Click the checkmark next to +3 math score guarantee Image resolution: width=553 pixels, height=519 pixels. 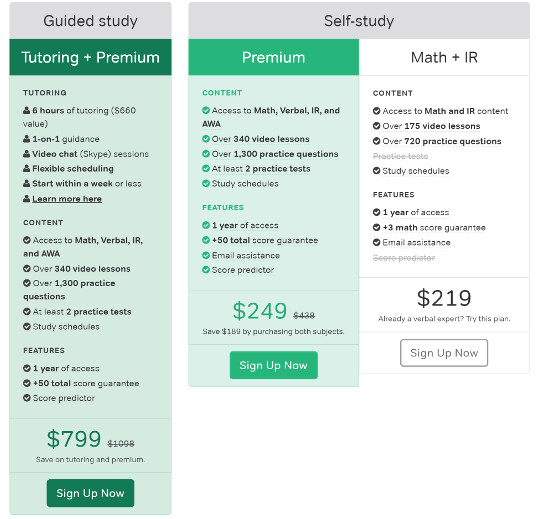(376, 227)
